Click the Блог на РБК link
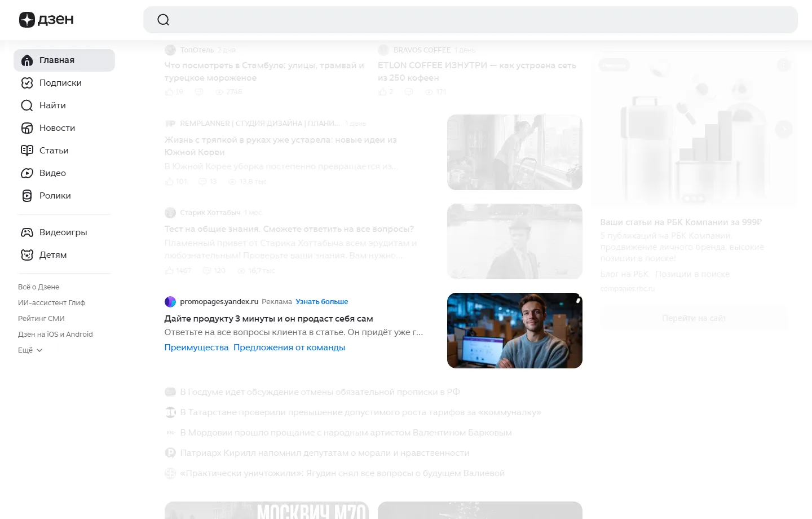The image size is (812, 519). [x=625, y=274]
